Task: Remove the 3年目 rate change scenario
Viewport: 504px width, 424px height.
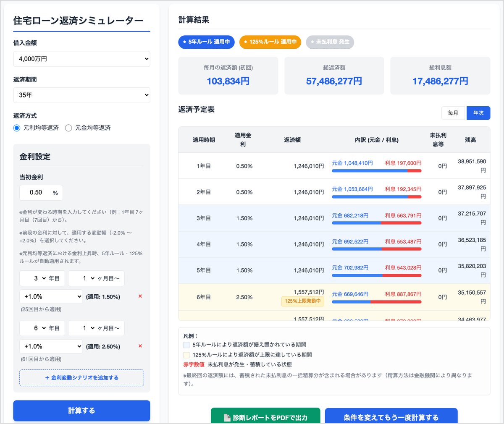Action: 140,296
